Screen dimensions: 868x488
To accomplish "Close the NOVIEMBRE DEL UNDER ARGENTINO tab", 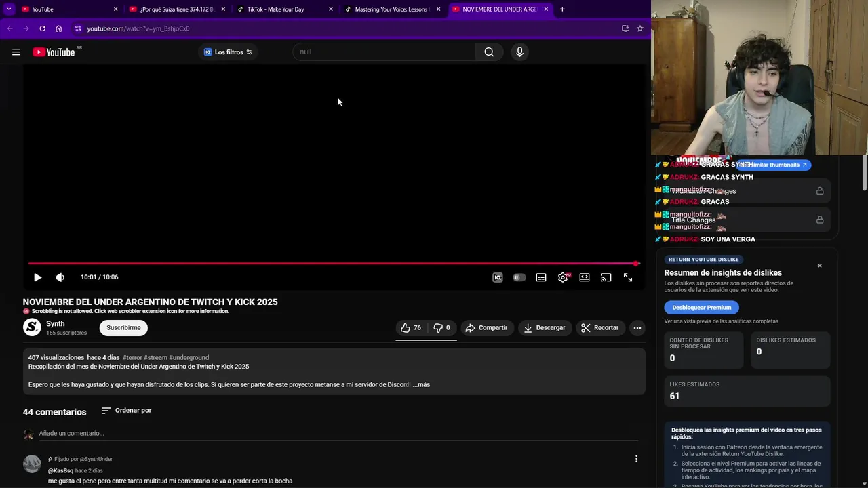I will click(546, 9).
